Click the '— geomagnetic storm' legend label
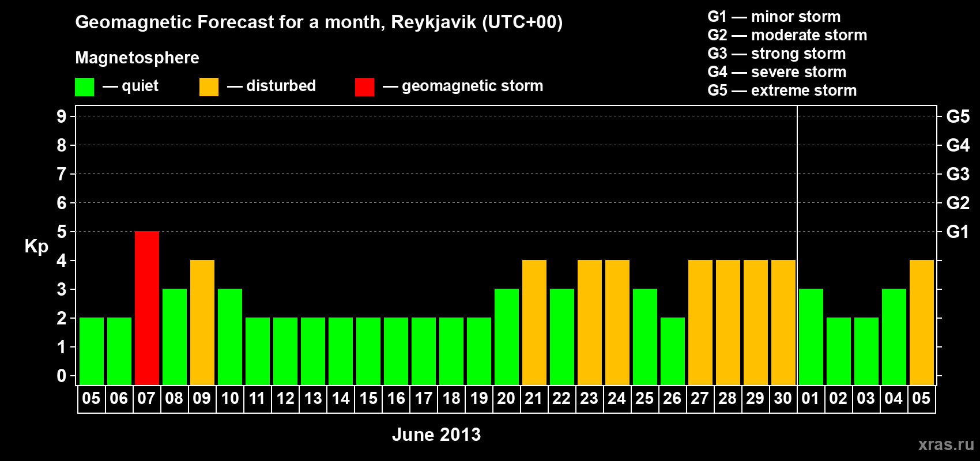Image resolution: width=980 pixels, height=461 pixels. click(463, 86)
